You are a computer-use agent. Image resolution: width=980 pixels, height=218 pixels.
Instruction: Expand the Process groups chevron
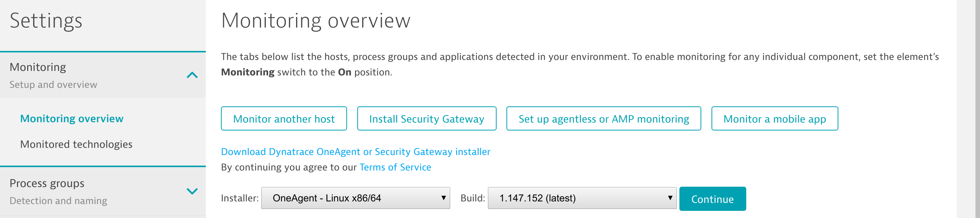tap(192, 191)
